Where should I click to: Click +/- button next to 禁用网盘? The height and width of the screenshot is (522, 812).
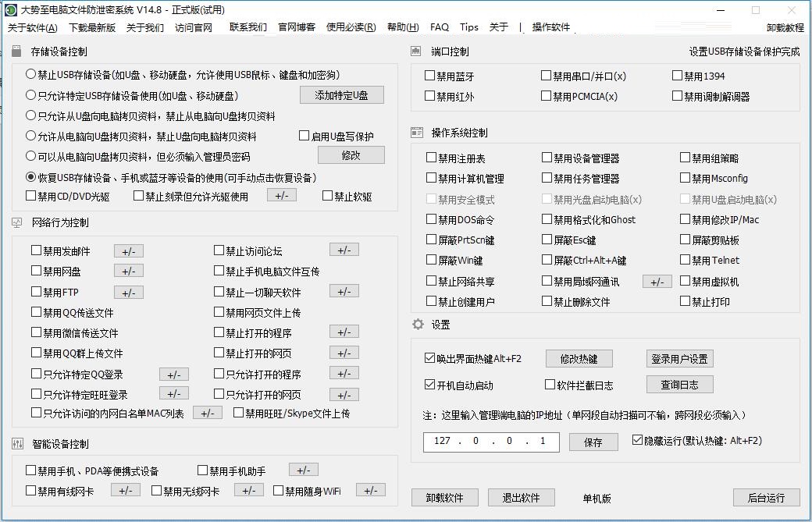(128, 271)
